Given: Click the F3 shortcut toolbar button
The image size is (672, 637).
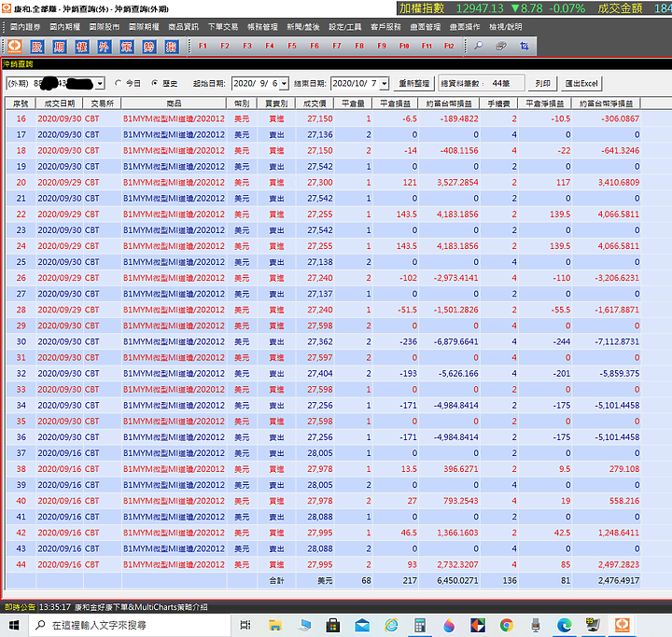Looking at the screenshot, I should [247, 46].
